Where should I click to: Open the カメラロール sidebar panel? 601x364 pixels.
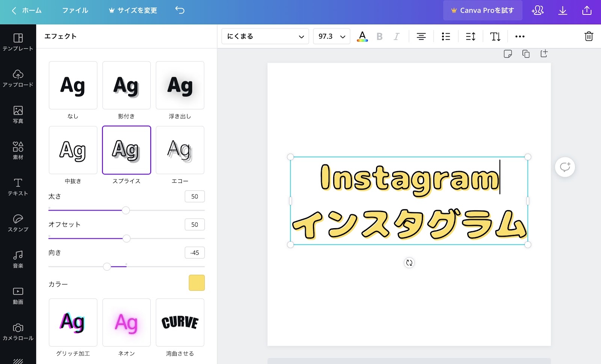tap(18, 332)
